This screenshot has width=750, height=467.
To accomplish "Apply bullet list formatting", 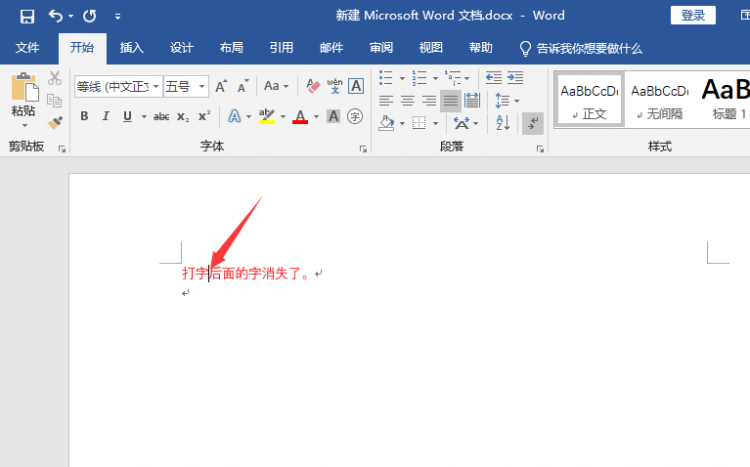I will pyautogui.click(x=386, y=78).
